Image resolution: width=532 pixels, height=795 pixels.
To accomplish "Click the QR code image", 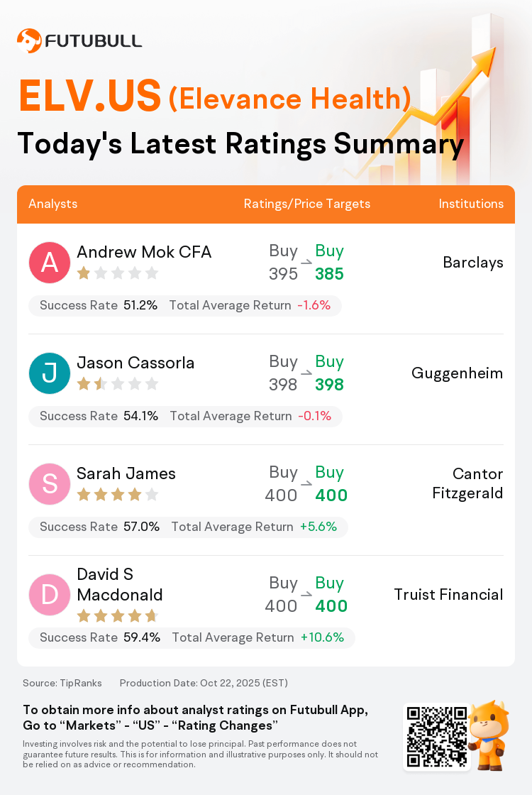I will click(436, 737).
